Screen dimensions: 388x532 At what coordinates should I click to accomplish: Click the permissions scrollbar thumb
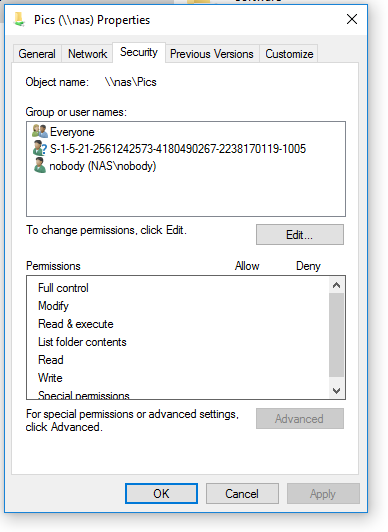336,335
